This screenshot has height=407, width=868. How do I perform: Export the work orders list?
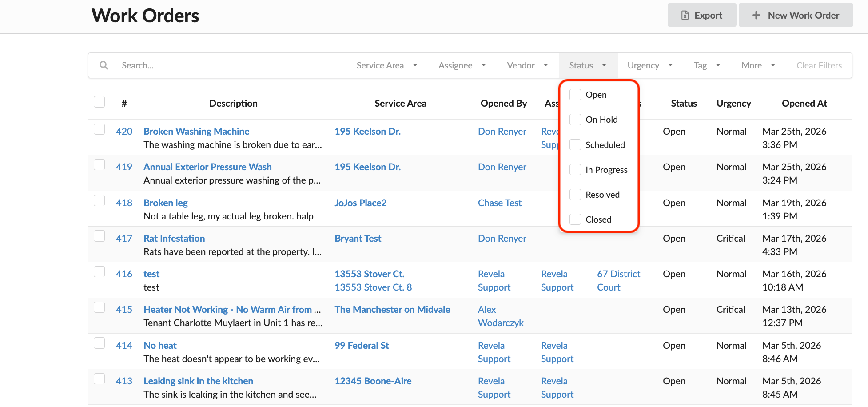(702, 15)
